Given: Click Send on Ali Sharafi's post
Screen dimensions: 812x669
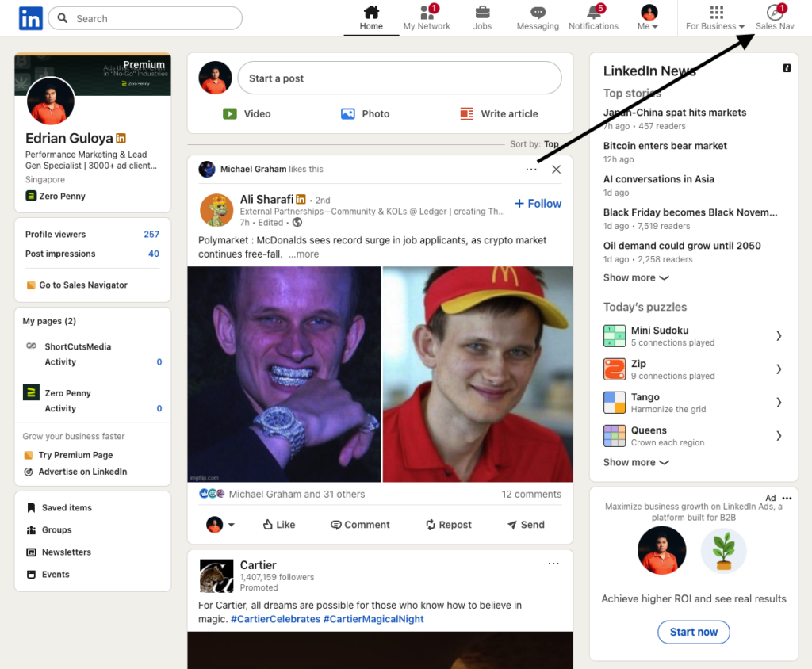Looking at the screenshot, I should pyautogui.click(x=525, y=525).
